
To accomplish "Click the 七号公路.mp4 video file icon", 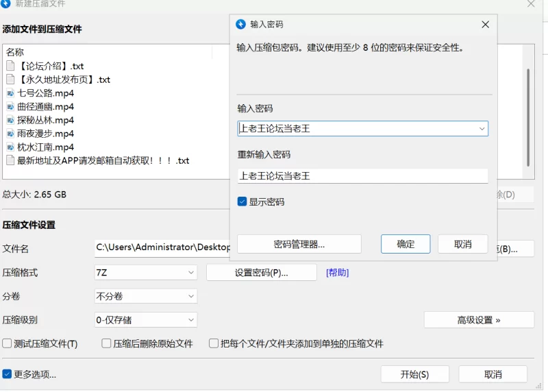I will click(10, 93).
